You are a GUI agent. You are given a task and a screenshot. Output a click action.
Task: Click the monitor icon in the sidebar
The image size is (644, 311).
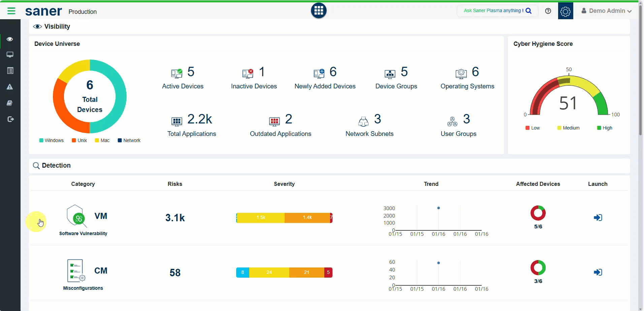pyautogui.click(x=10, y=55)
